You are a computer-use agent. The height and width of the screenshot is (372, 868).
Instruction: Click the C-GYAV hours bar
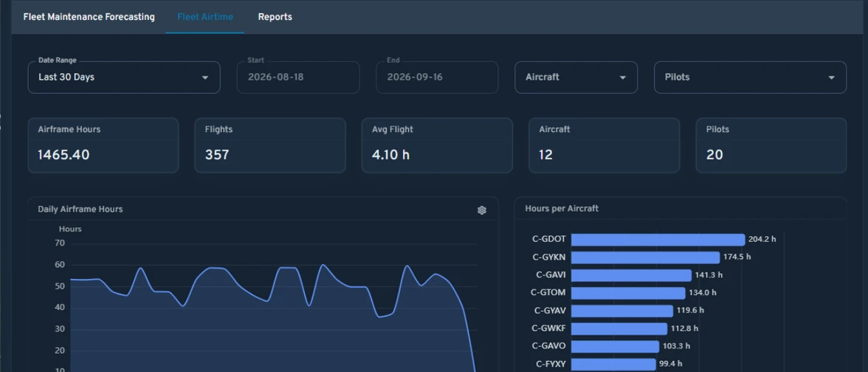point(622,311)
